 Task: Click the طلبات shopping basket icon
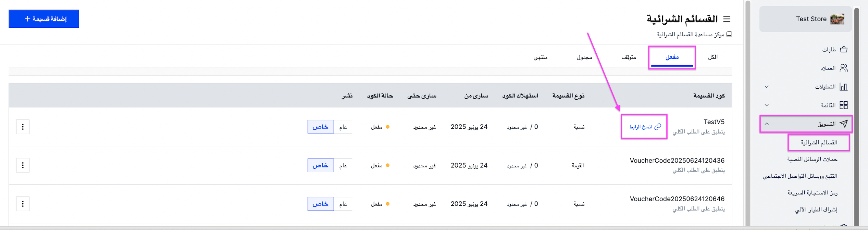pos(844,50)
